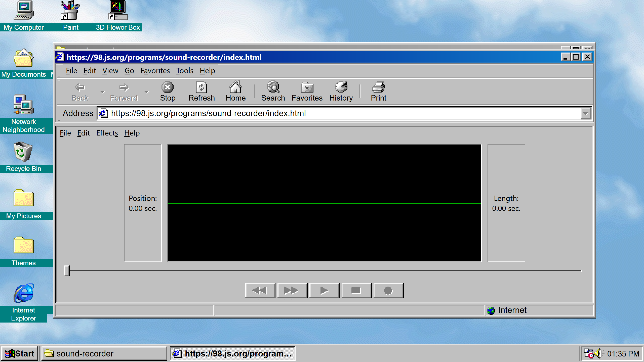Open Sound Recorder File menu
The height and width of the screenshot is (362, 644).
[x=65, y=133]
